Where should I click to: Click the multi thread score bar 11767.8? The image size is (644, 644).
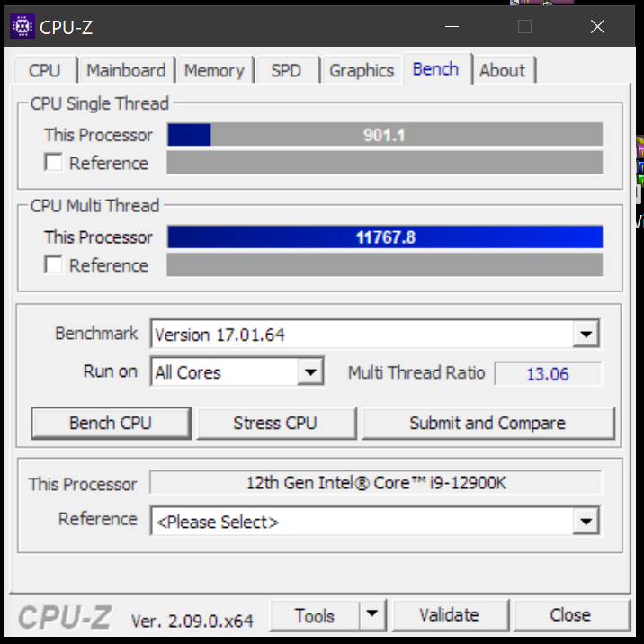(x=385, y=237)
